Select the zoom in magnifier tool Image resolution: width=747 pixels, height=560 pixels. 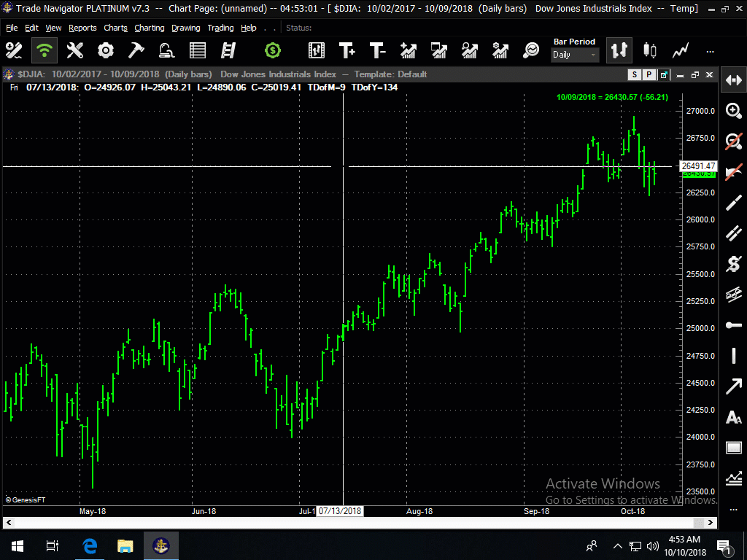pyautogui.click(x=734, y=111)
